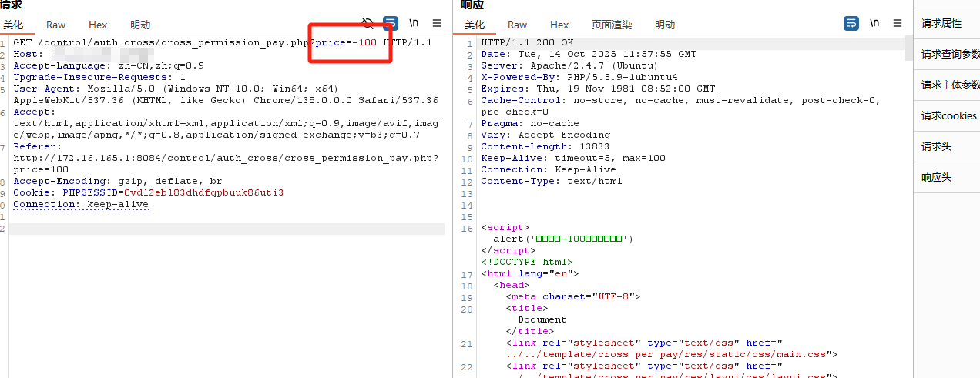
Task: Click the Connection: Keep-Alive response header
Action: (549, 169)
